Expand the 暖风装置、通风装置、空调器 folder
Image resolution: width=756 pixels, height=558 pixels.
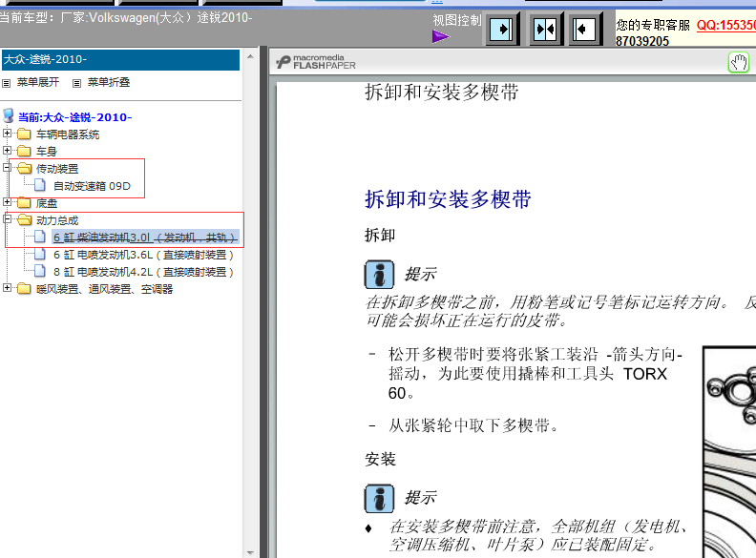pyautogui.click(x=7, y=288)
